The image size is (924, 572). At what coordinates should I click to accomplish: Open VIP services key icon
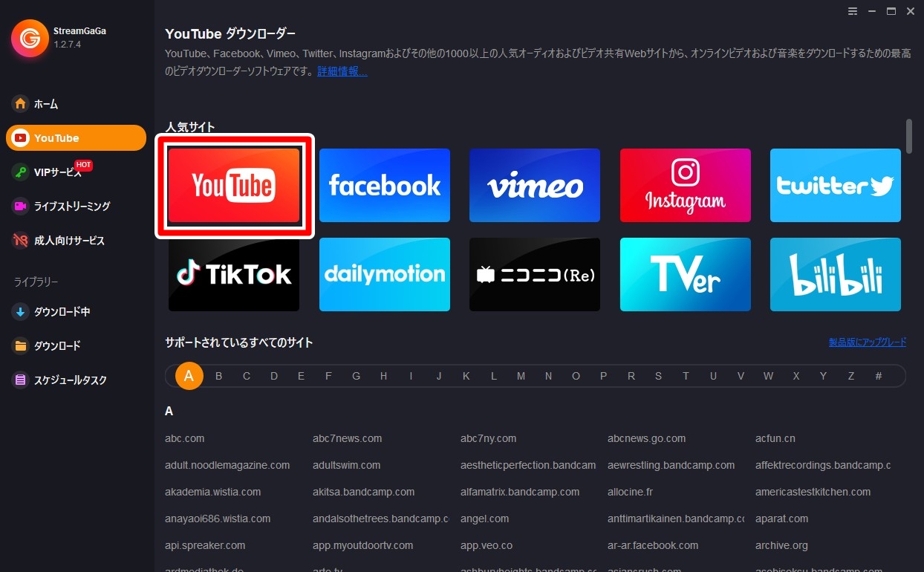21,172
